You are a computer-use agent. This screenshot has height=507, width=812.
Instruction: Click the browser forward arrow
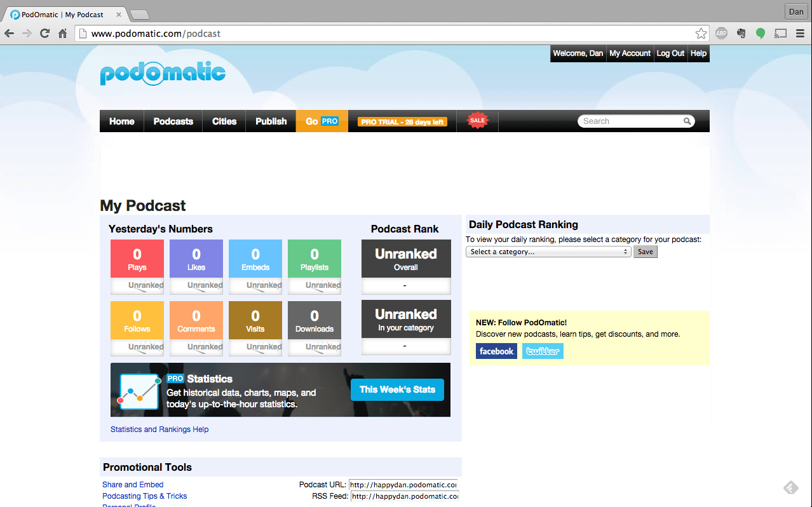[27, 34]
